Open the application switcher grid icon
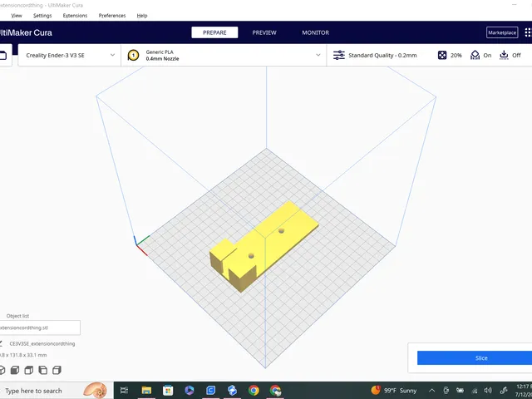The image size is (532, 399). coord(528,32)
